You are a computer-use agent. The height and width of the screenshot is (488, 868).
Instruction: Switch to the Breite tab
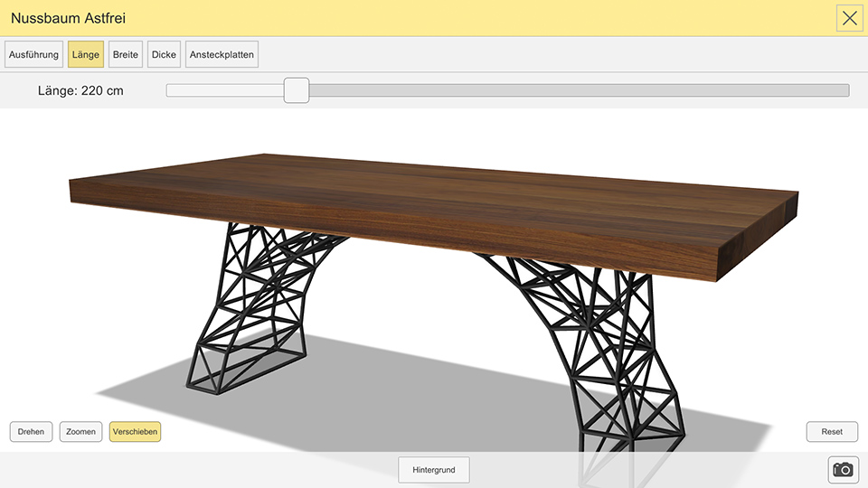click(x=126, y=55)
